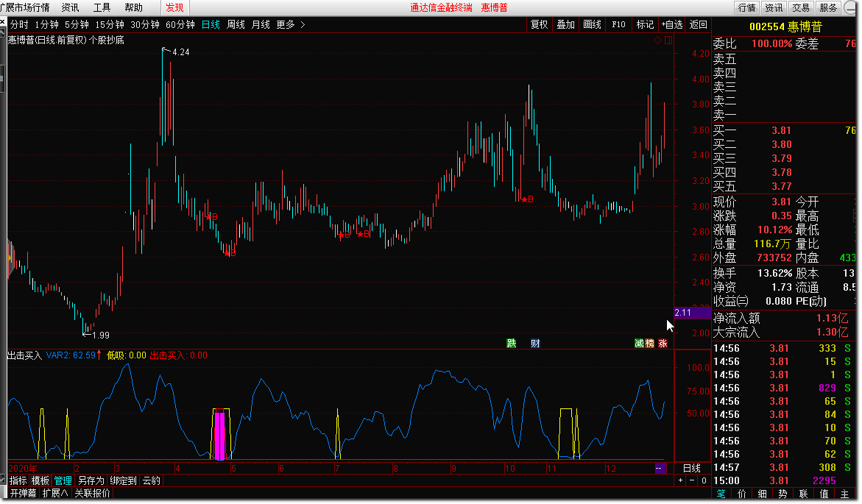This screenshot has width=862, height=504.
Task: Open the 资讯 menu
Action: pos(71,7)
